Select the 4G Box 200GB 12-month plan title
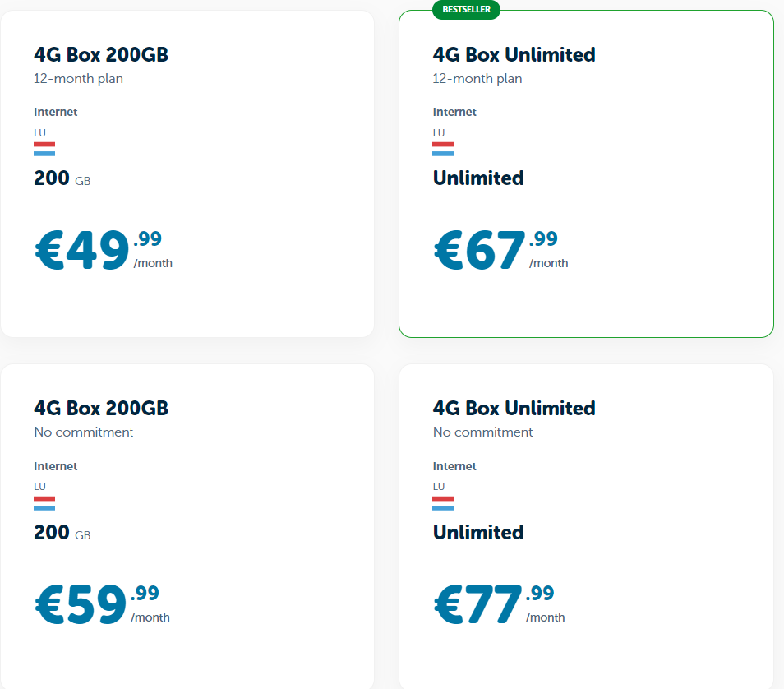Screen dimensions: 784x689 (x=101, y=54)
